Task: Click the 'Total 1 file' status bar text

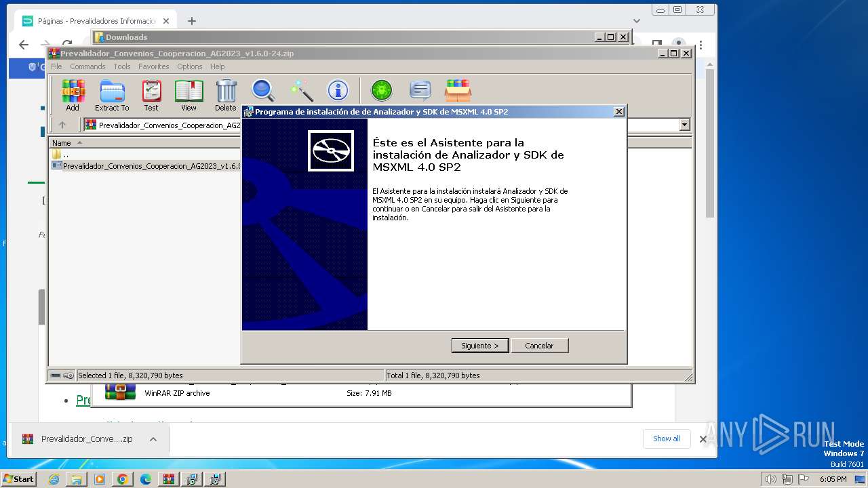Action: [433, 375]
